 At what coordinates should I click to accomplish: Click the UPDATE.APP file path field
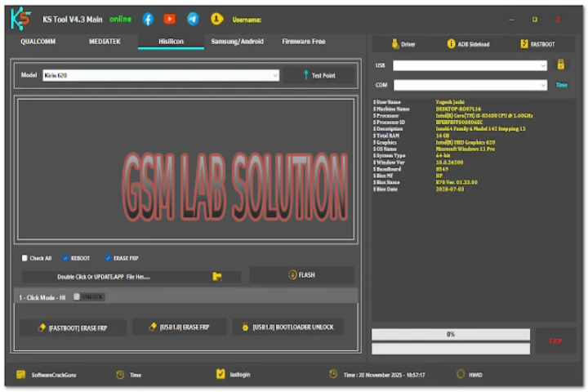(114, 277)
